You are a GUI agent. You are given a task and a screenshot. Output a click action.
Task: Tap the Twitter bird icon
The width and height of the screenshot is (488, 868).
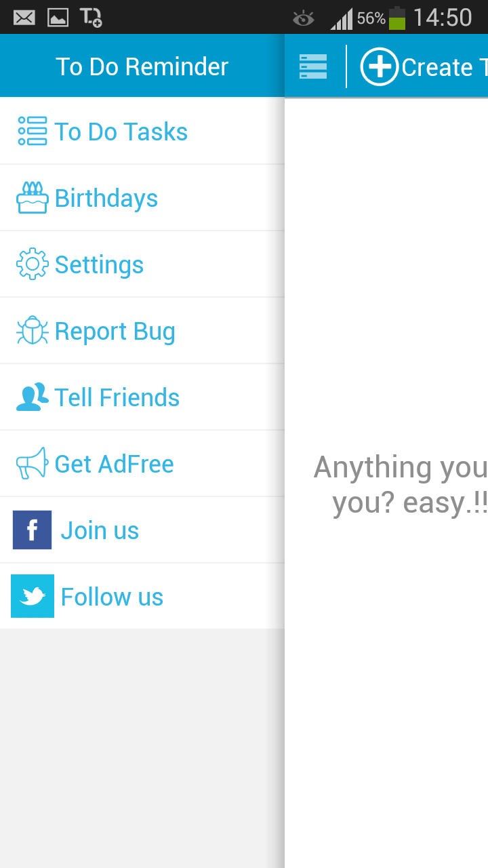tap(33, 596)
